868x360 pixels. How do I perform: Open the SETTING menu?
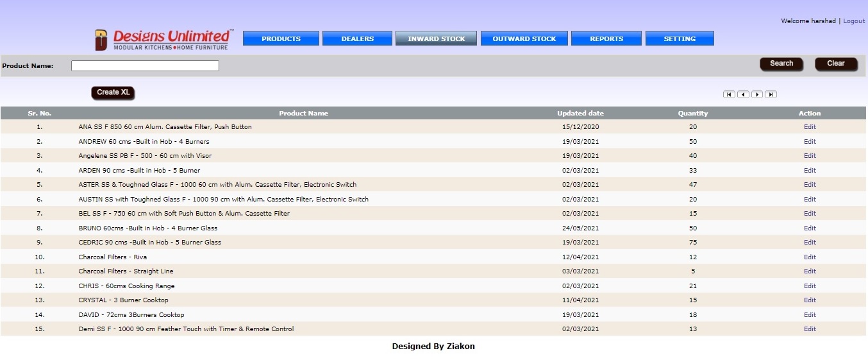tap(680, 39)
